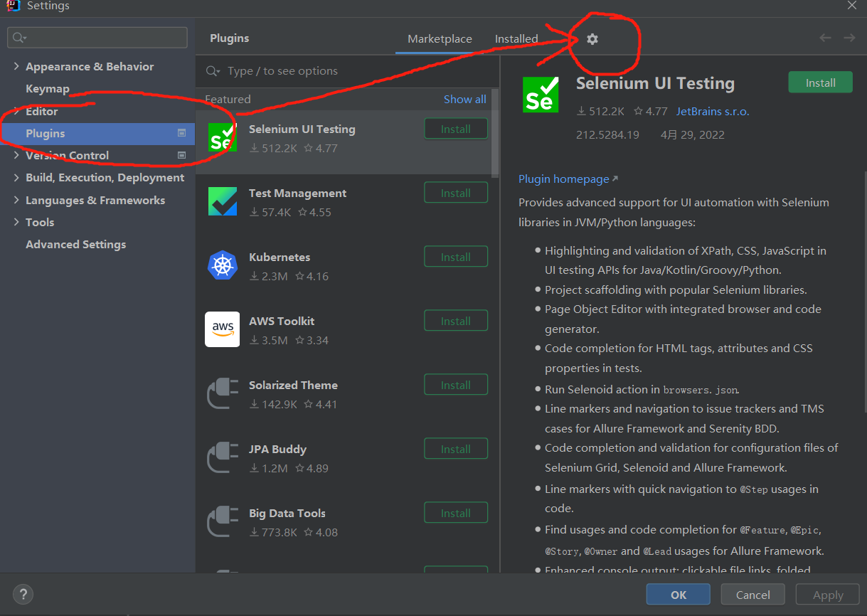The width and height of the screenshot is (867, 616).
Task: Select the JPA Buddy plugin name
Action: point(277,449)
